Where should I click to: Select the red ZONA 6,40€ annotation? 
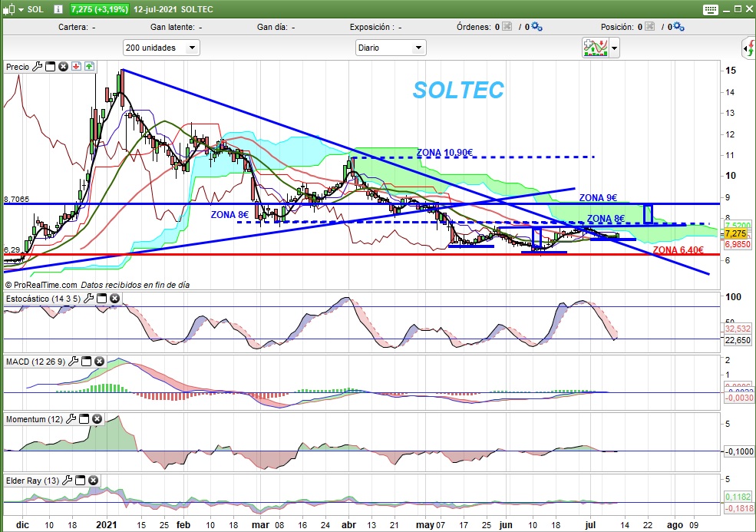click(678, 249)
